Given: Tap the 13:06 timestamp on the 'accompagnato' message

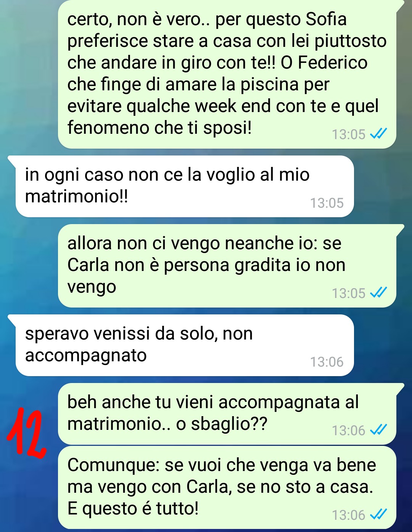Looking at the screenshot, I should 327,362.
